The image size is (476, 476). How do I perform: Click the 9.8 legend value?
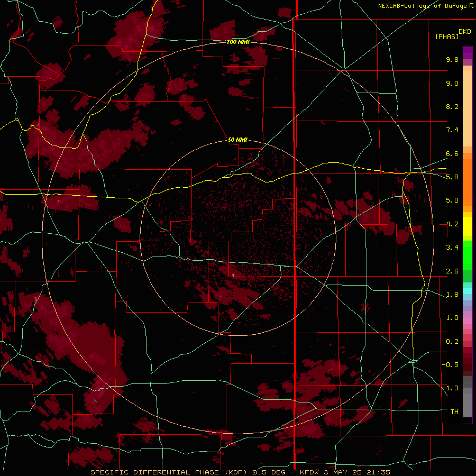coord(452,59)
